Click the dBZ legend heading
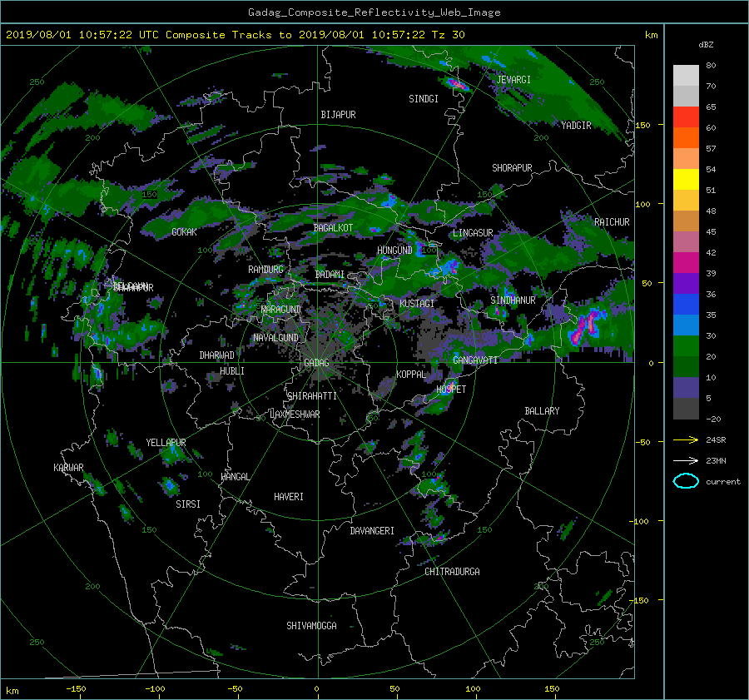 click(706, 45)
